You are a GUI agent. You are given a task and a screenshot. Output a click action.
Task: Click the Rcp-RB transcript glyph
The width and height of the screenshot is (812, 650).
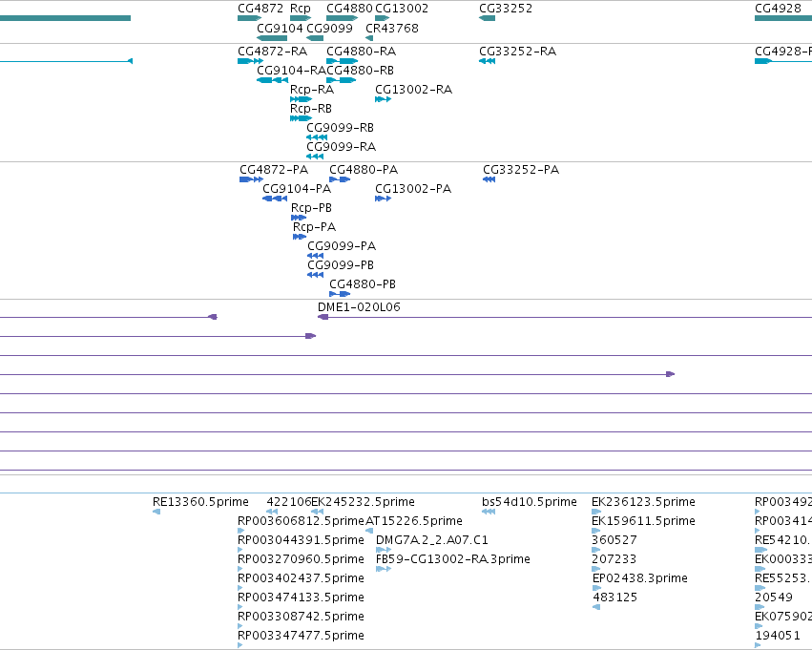coord(301,118)
